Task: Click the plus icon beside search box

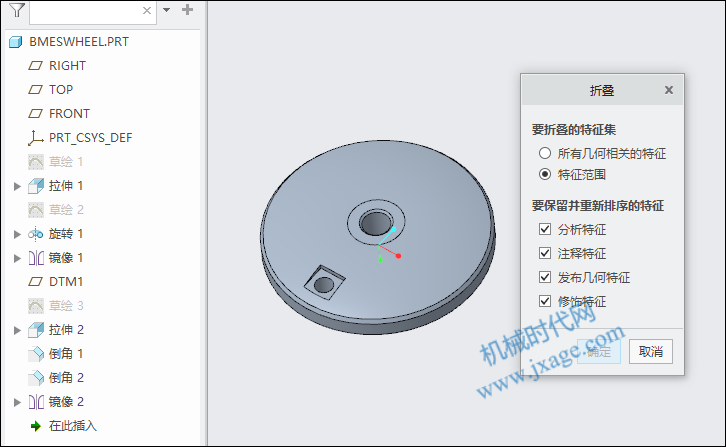Action: [x=188, y=10]
